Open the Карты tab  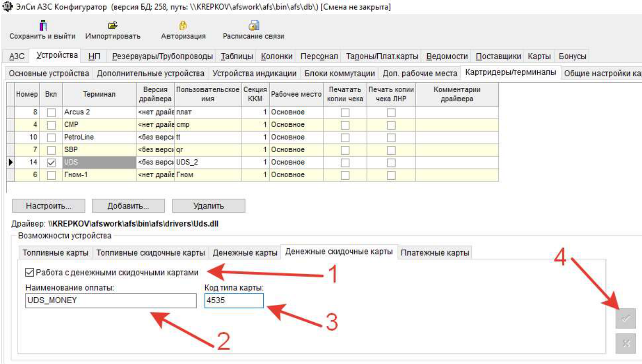[x=539, y=56]
